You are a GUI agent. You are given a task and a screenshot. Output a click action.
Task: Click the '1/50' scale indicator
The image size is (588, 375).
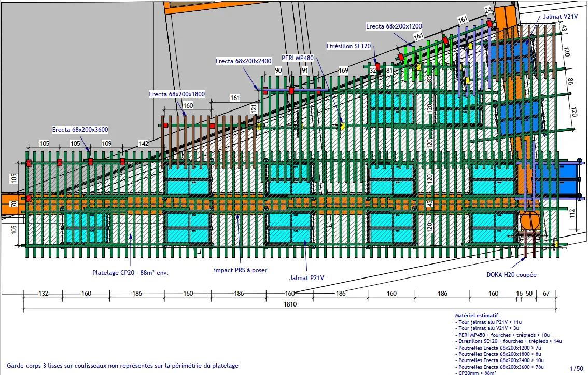tap(577, 369)
